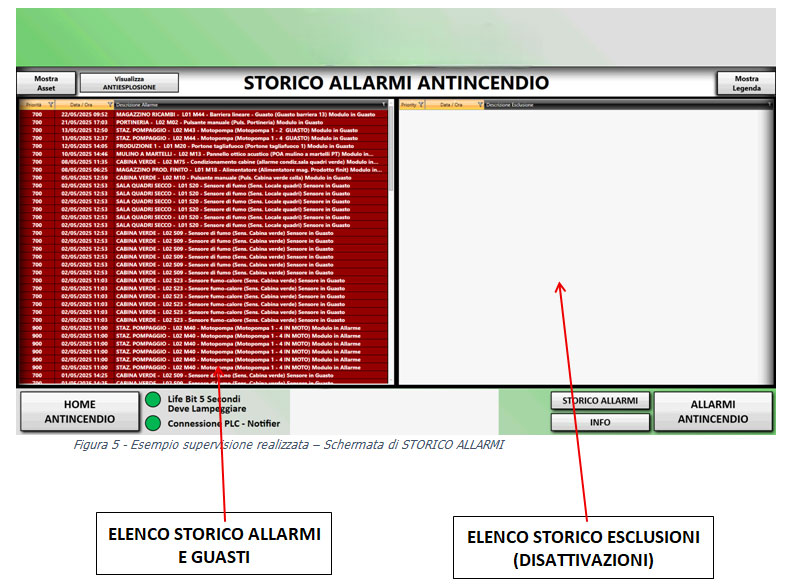Viewport: 787px width, 585px height.
Task: Select the STAZ. POMPAGGIO L02 M43 Motopompa row
Action: (x=203, y=130)
